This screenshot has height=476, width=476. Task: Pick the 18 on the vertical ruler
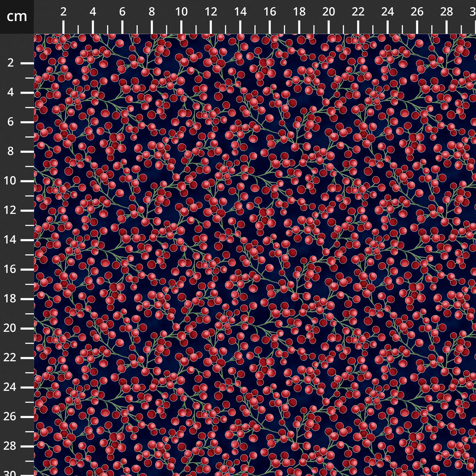(10, 299)
